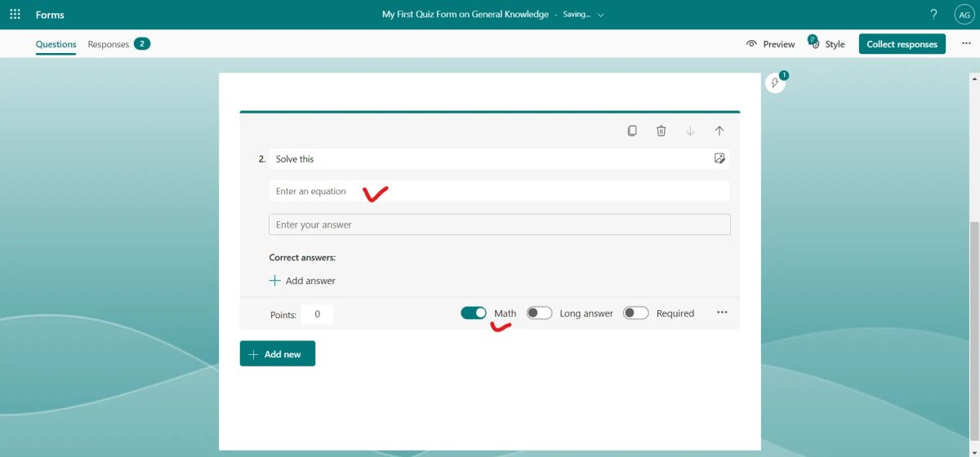Image resolution: width=980 pixels, height=457 pixels.
Task: Enable the Long answer toggle
Action: (539, 313)
